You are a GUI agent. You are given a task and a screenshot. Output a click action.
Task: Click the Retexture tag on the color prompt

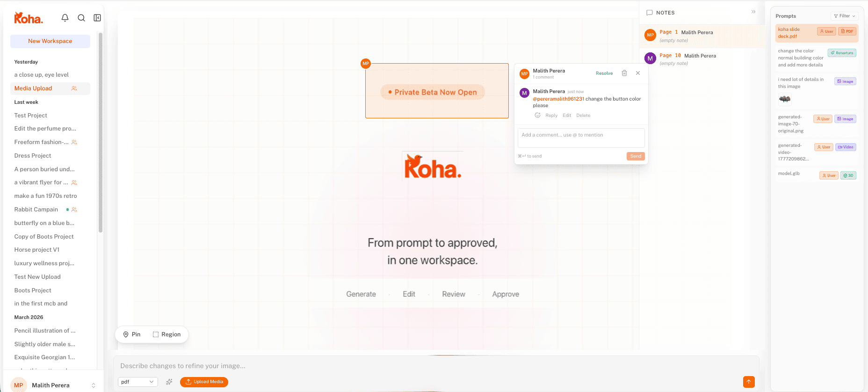[x=842, y=53]
